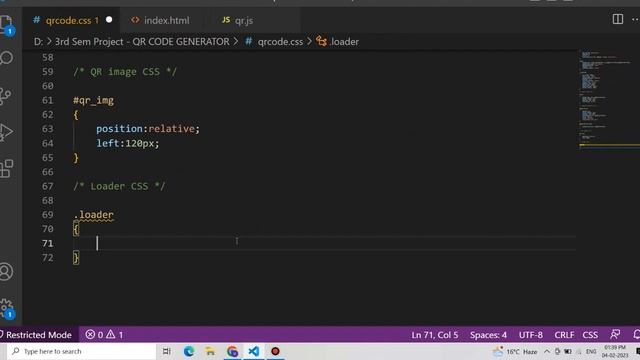Open the Explorer view in activity bar
640x360 pixels.
pyautogui.click(x=7, y=24)
